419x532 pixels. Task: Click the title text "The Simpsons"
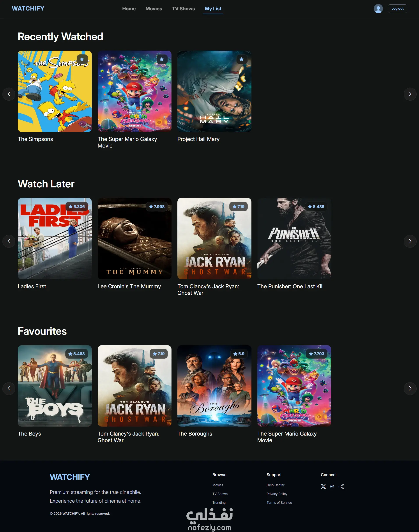pyautogui.click(x=35, y=139)
